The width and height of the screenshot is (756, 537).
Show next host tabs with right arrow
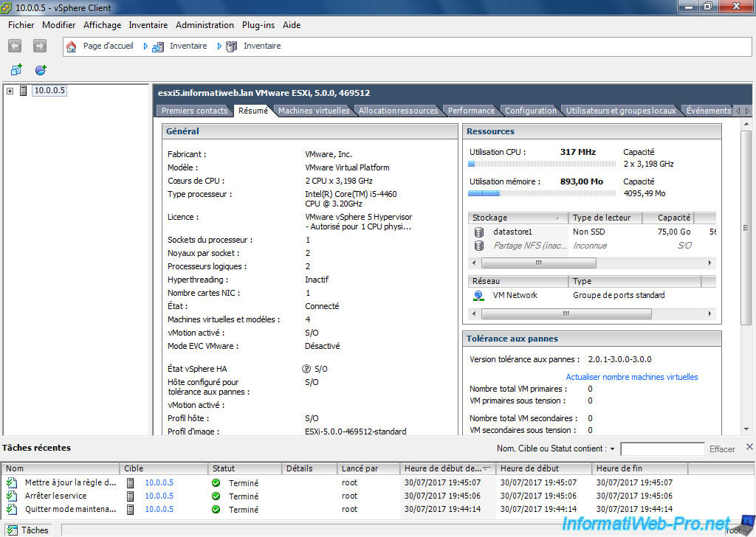(747, 111)
